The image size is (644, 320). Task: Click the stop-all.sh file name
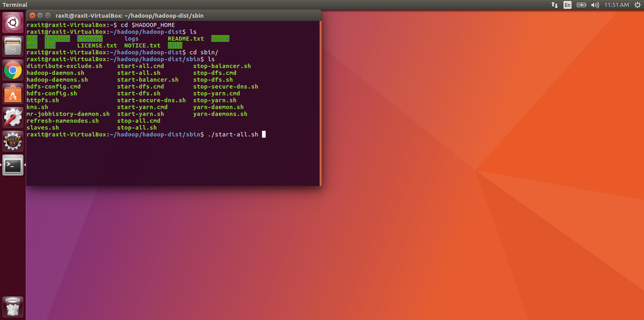tap(137, 128)
